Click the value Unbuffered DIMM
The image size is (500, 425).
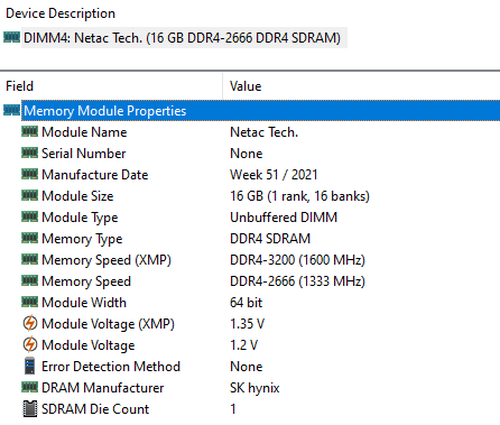click(x=284, y=218)
